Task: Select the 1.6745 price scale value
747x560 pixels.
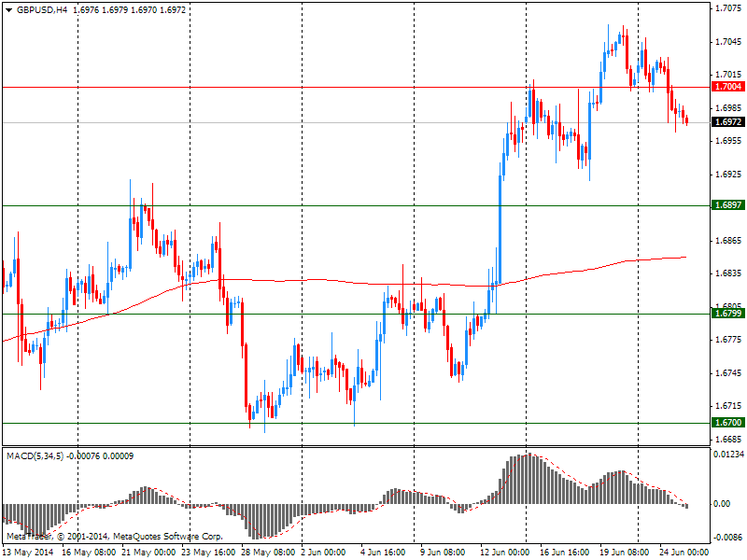Action: [x=728, y=372]
